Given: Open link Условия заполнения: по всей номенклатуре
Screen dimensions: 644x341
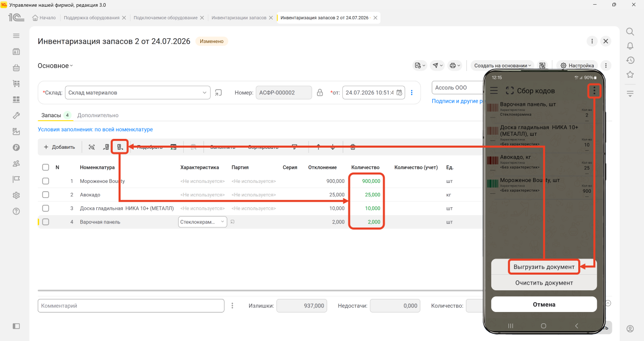Looking at the screenshot, I should pyautogui.click(x=95, y=130).
